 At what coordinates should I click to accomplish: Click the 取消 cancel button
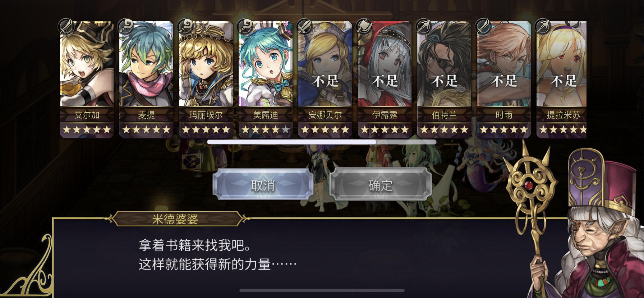(x=263, y=185)
